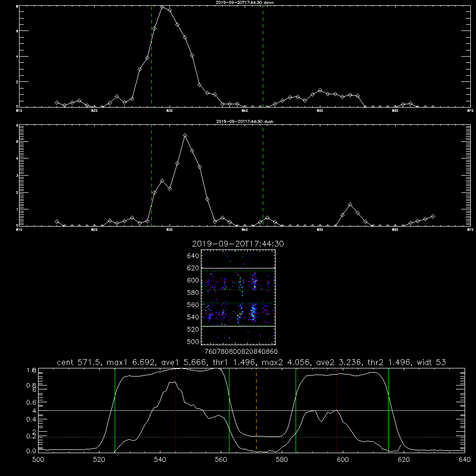Screen dimensions: 476x476
Task: Click the x-axis label '620' on the profile plot
Action: [404, 460]
